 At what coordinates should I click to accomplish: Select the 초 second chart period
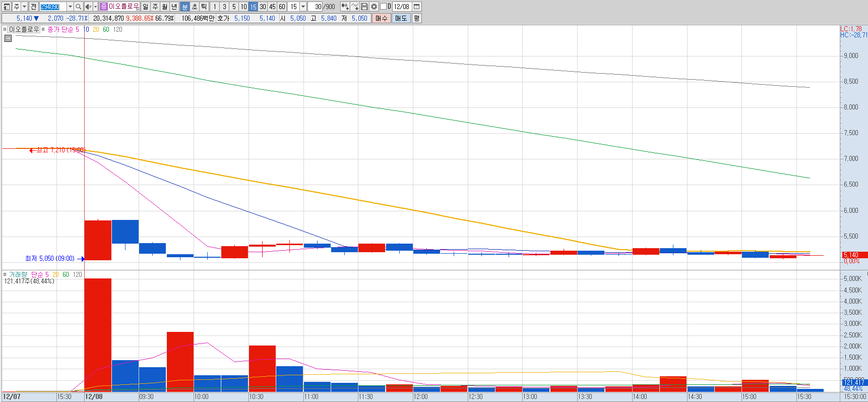pyautogui.click(x=194, y=7)
